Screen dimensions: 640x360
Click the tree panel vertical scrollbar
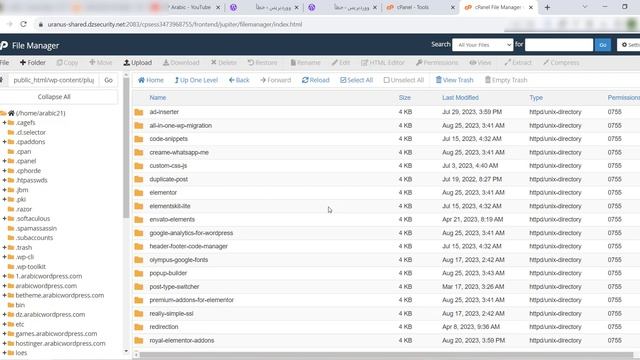(126, 147)
